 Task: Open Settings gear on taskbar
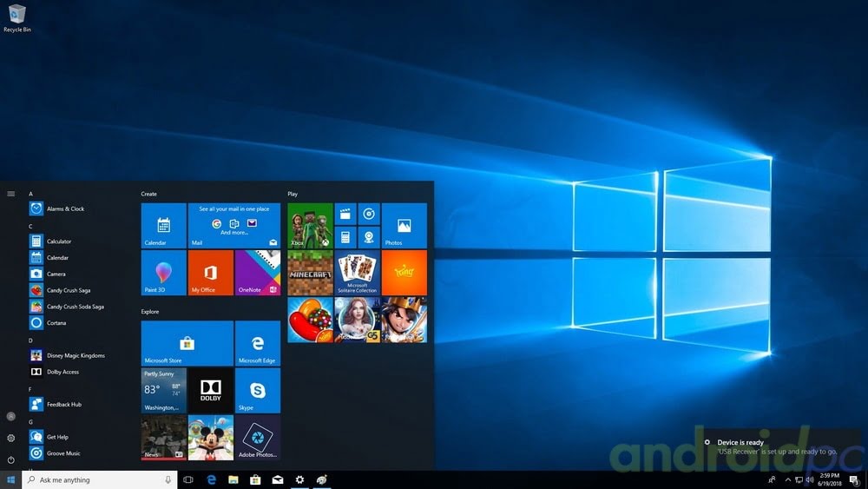click(x=299, y=479)
